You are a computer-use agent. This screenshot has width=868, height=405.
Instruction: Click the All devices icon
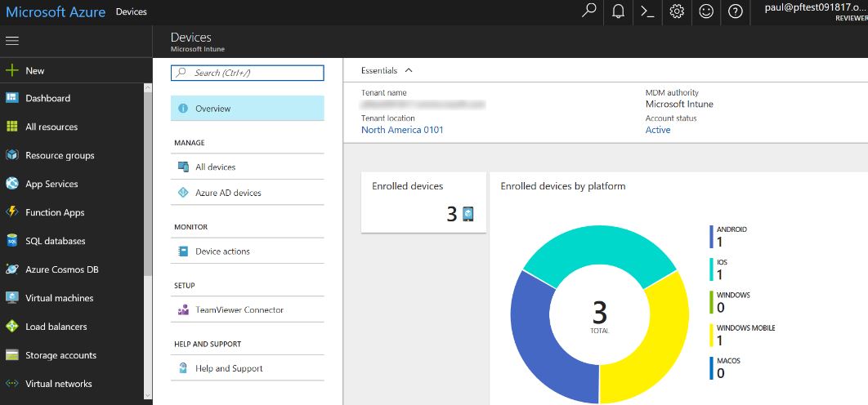(183, 167)
